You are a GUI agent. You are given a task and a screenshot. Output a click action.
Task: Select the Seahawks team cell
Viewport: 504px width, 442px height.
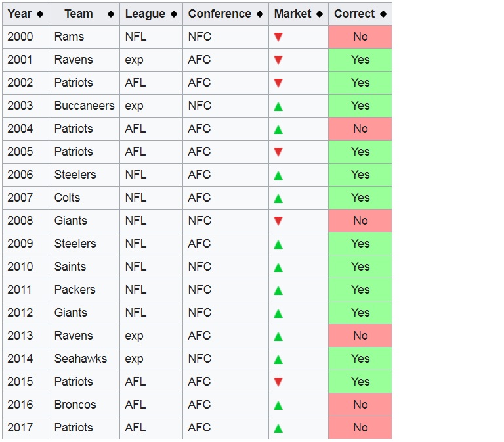coord(84,359)
